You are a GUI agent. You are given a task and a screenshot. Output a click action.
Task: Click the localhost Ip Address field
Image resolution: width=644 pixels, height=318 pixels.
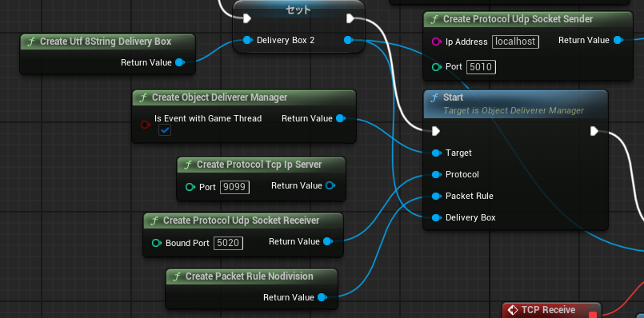(515, 42)
